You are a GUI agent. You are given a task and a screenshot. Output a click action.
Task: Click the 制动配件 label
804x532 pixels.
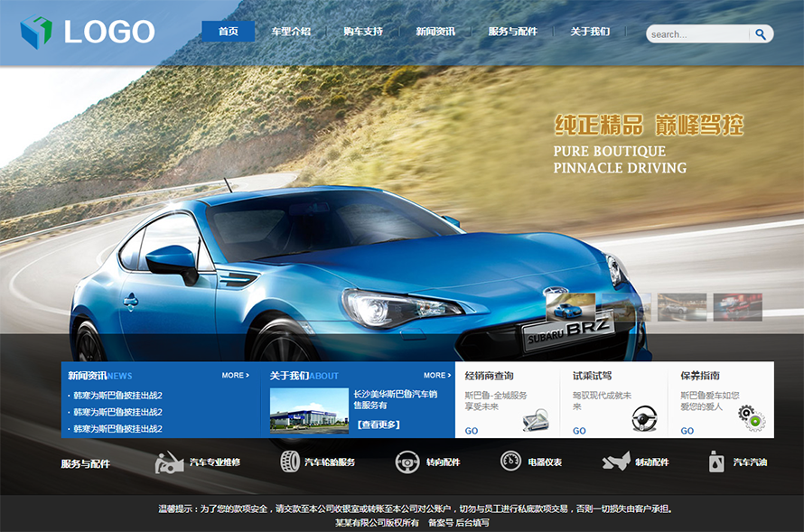coord(652,462)
